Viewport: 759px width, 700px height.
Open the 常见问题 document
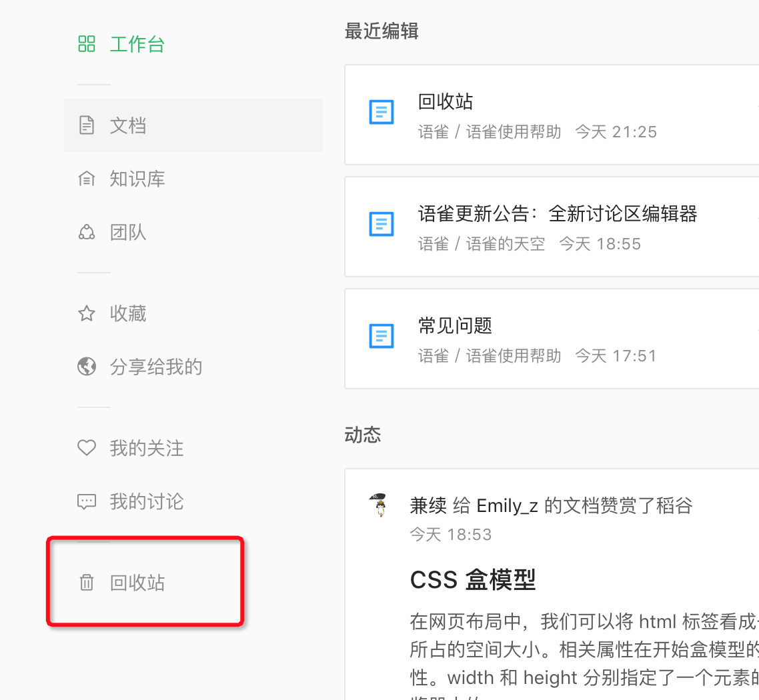click(x=455, y=326)
